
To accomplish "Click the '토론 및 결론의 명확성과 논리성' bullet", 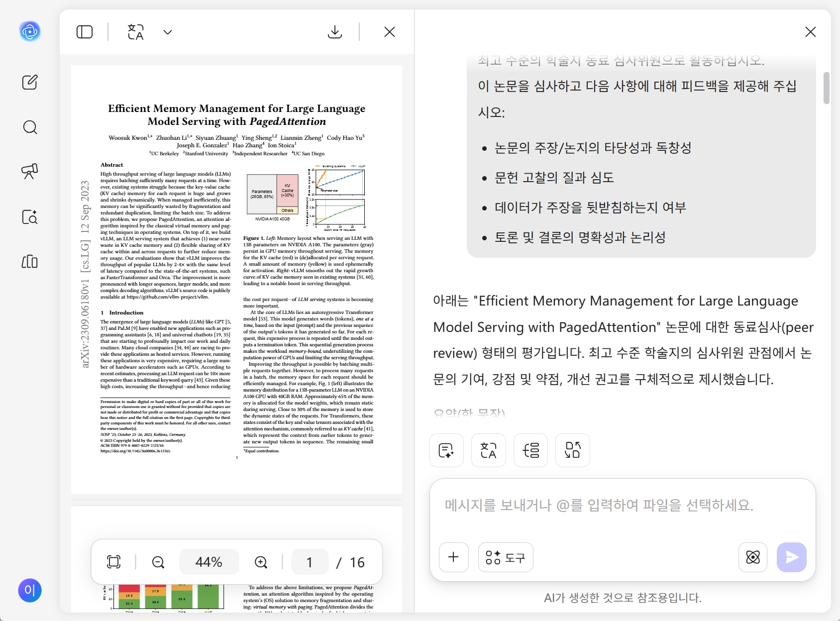I will (x=580, y=237).
